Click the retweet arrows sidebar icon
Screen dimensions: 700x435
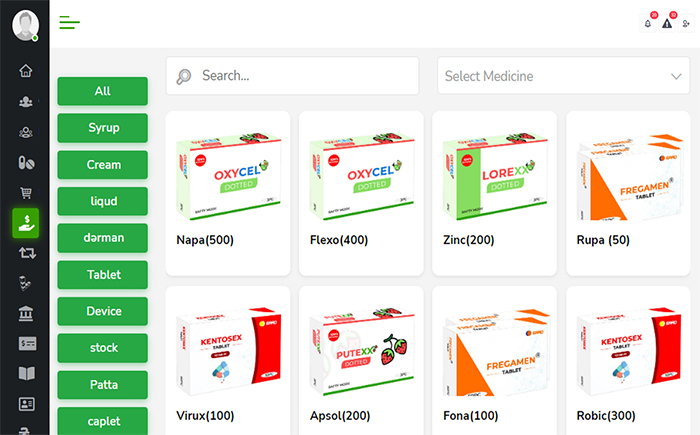(25, 253)
